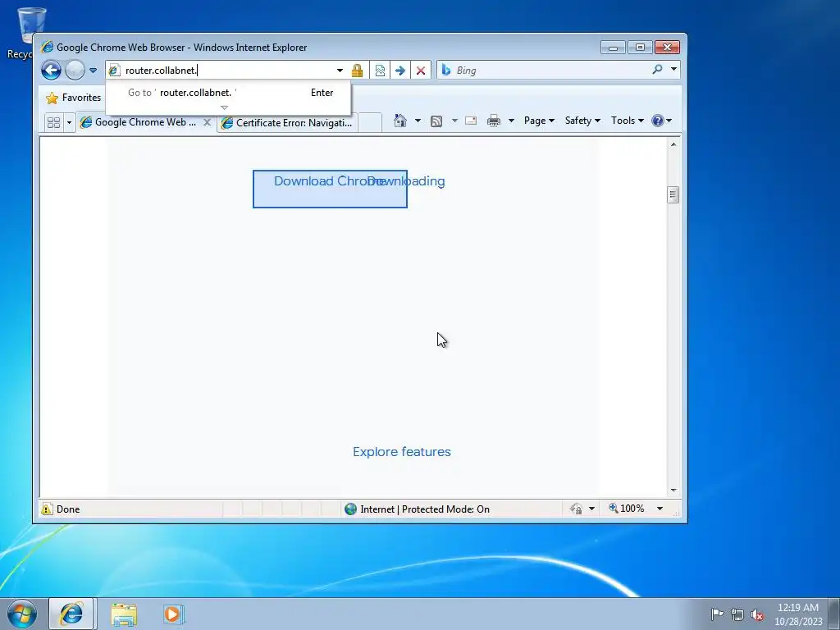Switch to the Certificate Error tab
Image resolution: width=840 pixels, height=630 pixels.
pyautogui.click(x=288, y=123)
